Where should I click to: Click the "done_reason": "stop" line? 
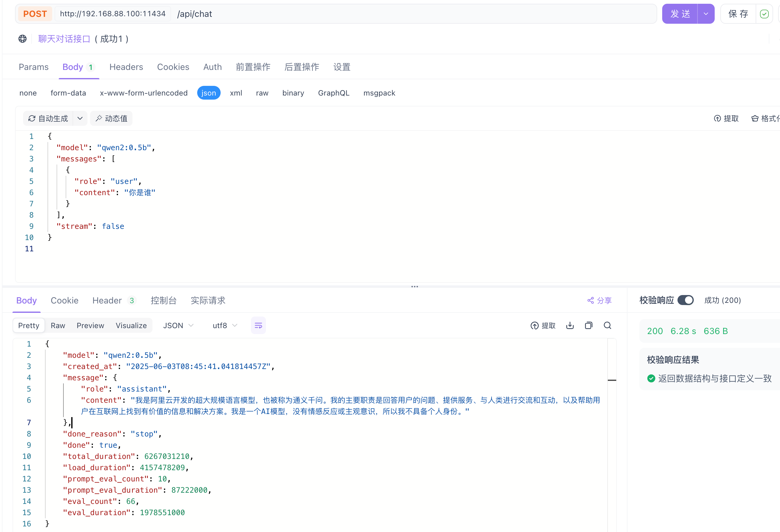coord(112,434)
